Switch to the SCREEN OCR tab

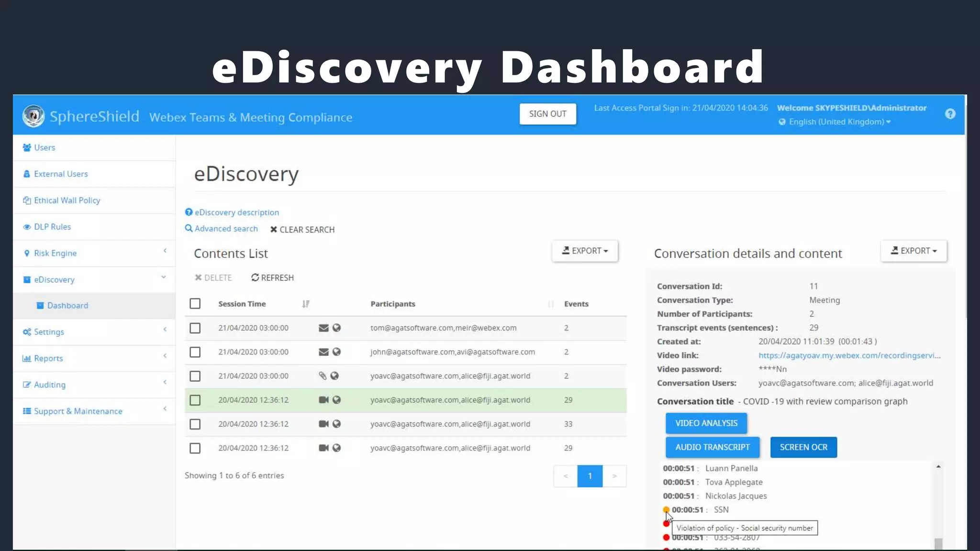tap(803, 447)
